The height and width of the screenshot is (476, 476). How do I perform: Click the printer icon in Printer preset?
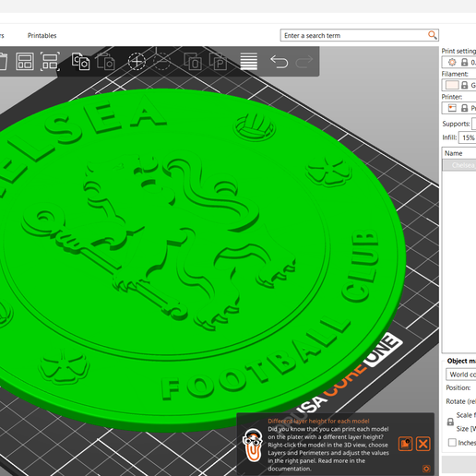click(x=452, y=108)
